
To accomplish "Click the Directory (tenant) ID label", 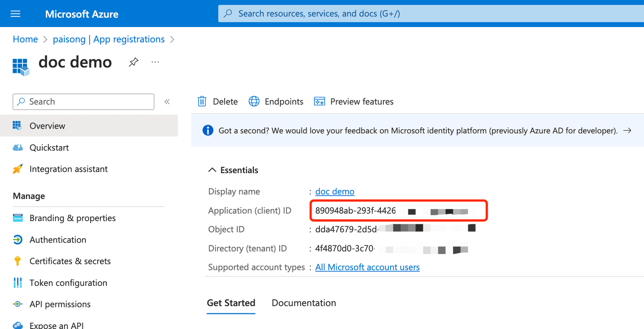I will point(248,248).
